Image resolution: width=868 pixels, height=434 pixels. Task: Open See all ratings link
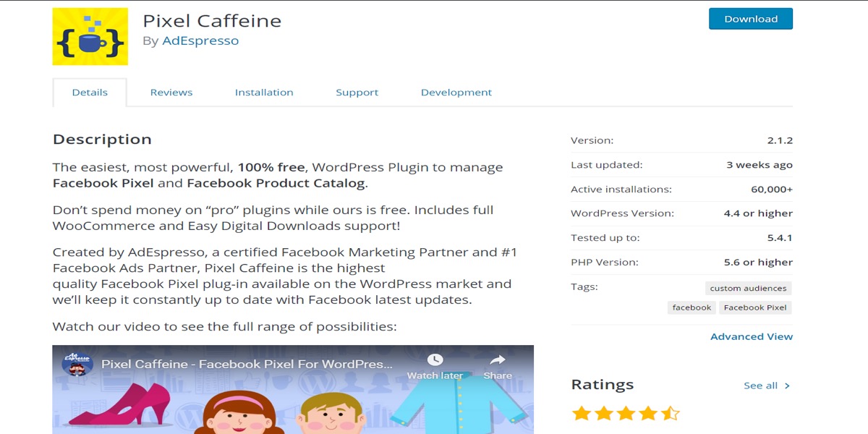click(760, 386)
